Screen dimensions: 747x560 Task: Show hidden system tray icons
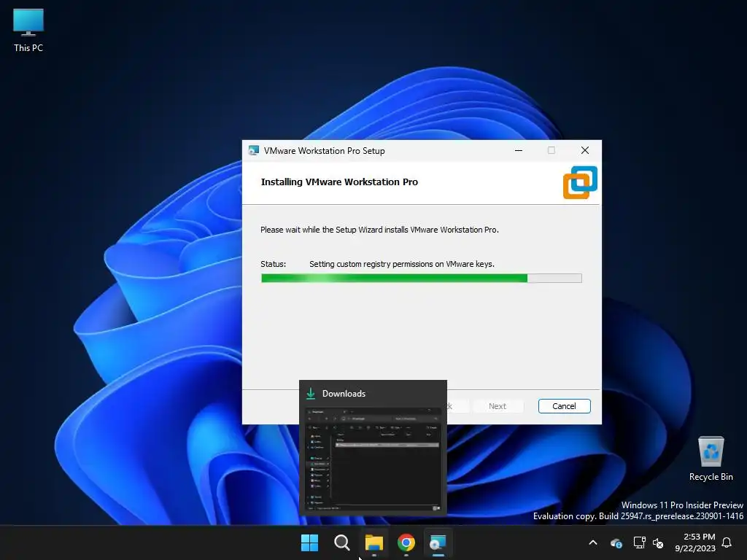click(593, 542)
